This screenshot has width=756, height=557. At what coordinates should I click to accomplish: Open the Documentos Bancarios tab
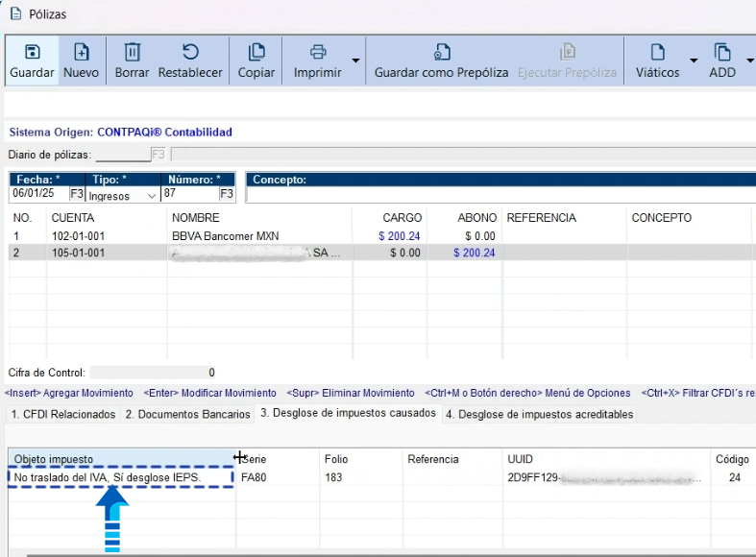pos(188,414)
